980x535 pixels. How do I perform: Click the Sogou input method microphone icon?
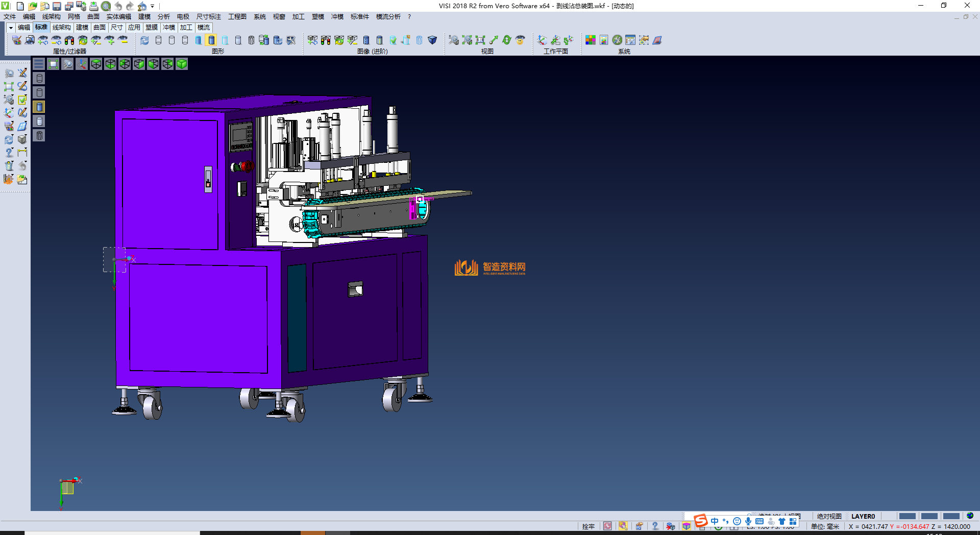pos(748,521)
